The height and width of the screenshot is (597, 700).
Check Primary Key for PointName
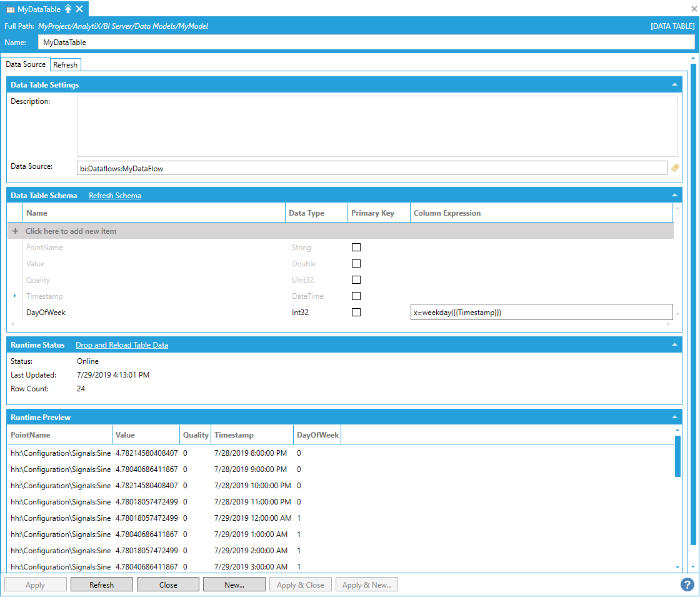[x=356, y=248]
